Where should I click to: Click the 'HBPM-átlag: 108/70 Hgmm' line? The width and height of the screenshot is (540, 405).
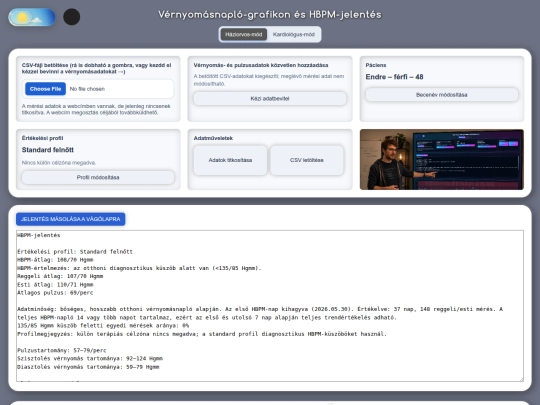tap(55, 260)
